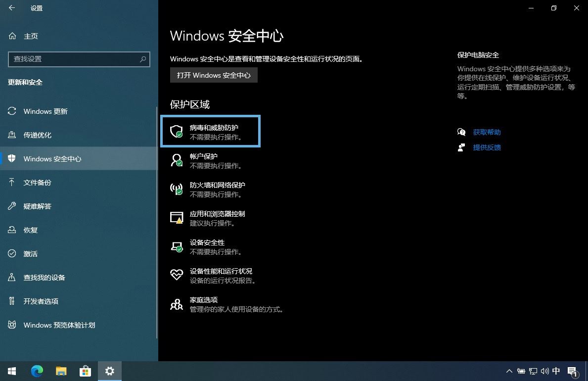Open File Explorer from the taskbar

(61, 371)
